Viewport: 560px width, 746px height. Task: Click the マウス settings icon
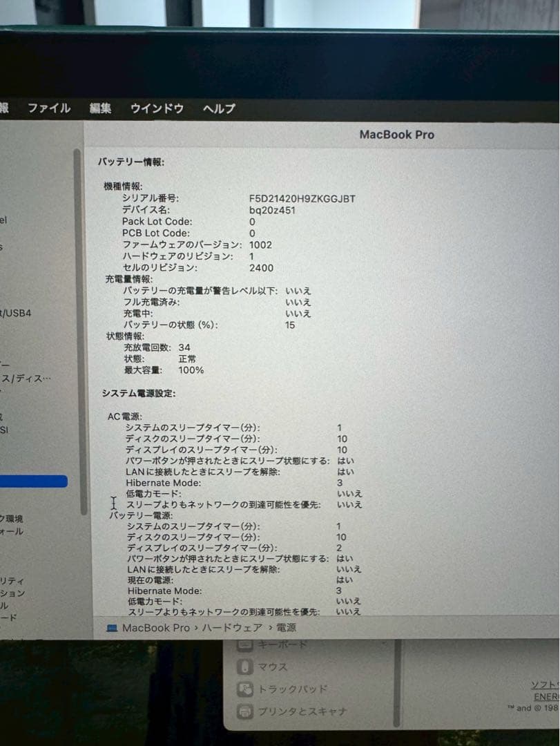point(247,667)
